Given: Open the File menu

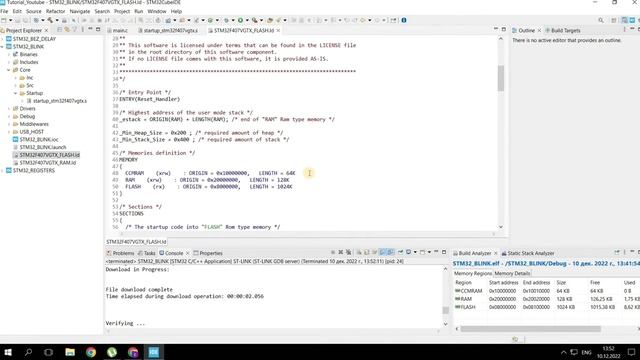Looking at the screenshot, I should click(4, 11).
